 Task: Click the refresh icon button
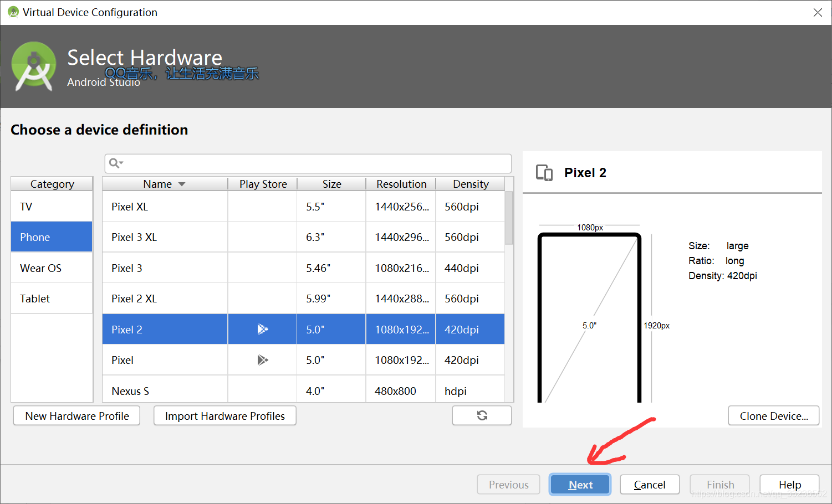point(482,415)
